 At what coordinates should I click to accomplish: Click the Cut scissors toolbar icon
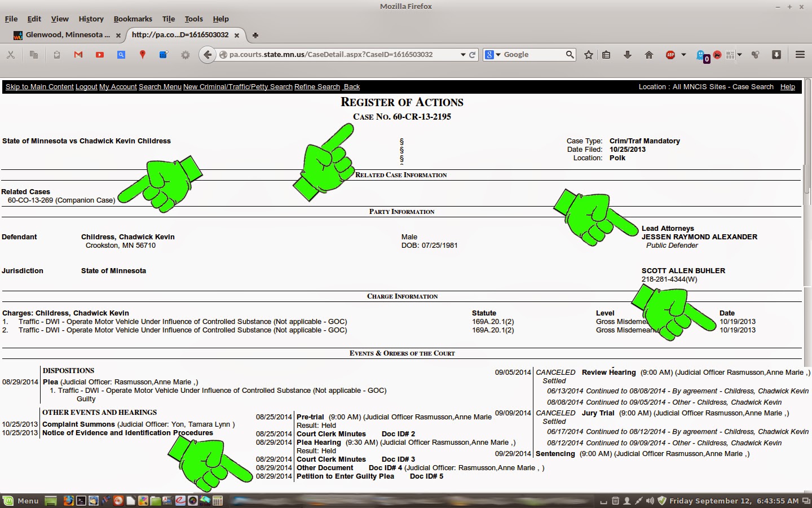[x=11, y=55]
